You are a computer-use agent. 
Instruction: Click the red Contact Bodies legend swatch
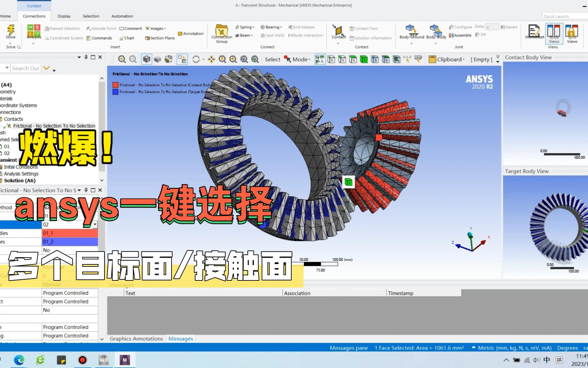pyautogui.click(x=115, y=85)
